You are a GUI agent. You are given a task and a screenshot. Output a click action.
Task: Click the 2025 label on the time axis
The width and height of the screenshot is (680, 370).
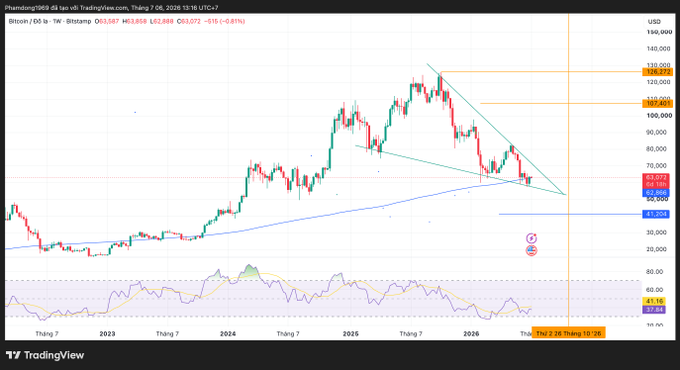(x=350, y=334)
